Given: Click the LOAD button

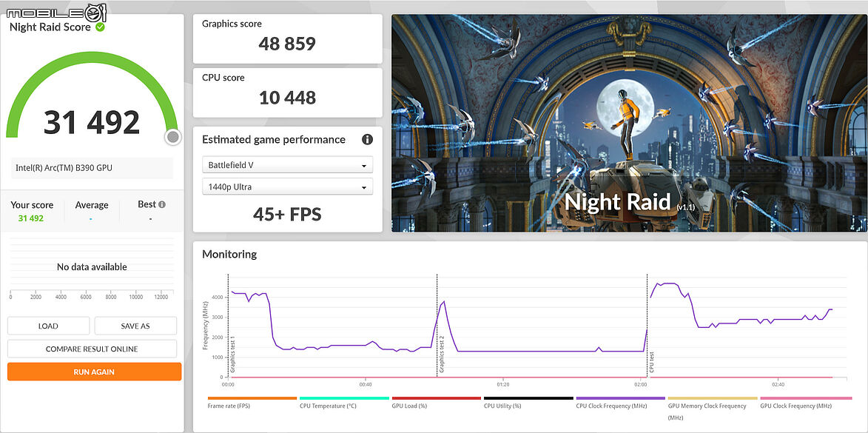Looking at the screenshot, I should point(48,326).
